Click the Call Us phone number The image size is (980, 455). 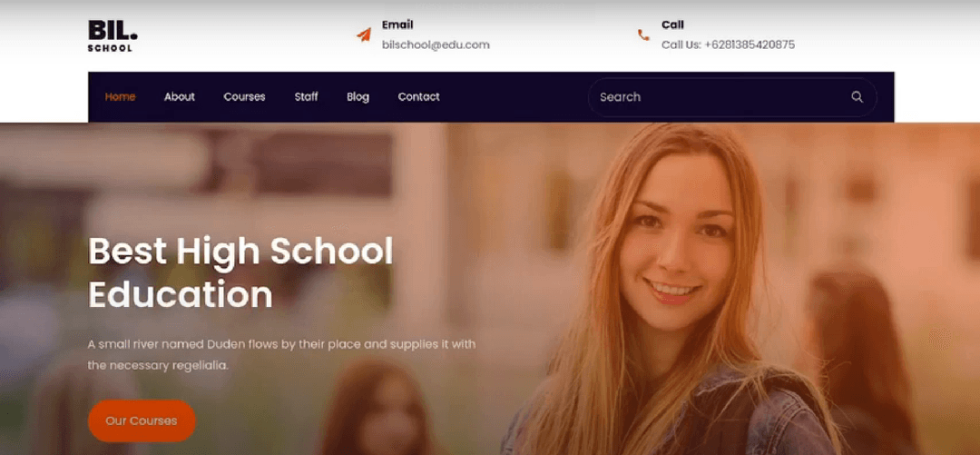click(x=728, y=45)
